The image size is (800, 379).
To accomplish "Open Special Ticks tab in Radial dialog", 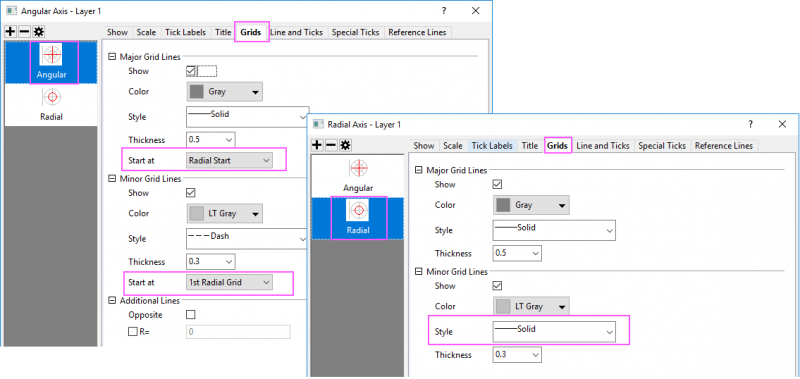I will coord(662,145).
